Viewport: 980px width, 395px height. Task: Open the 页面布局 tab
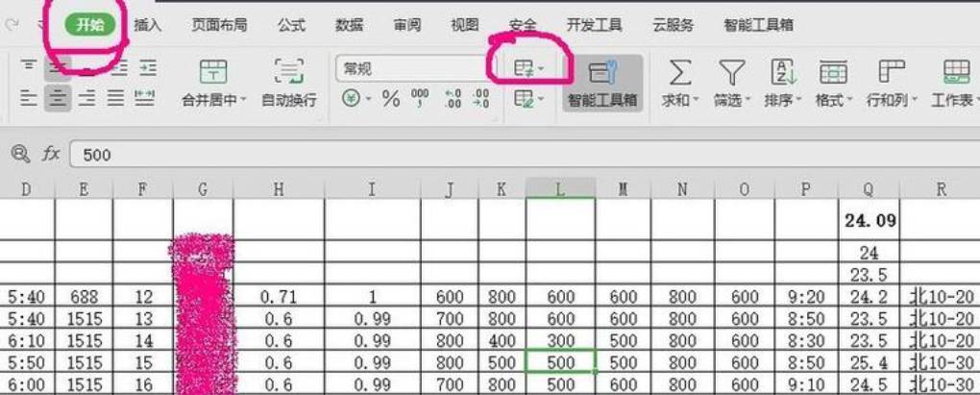(219, 25)
